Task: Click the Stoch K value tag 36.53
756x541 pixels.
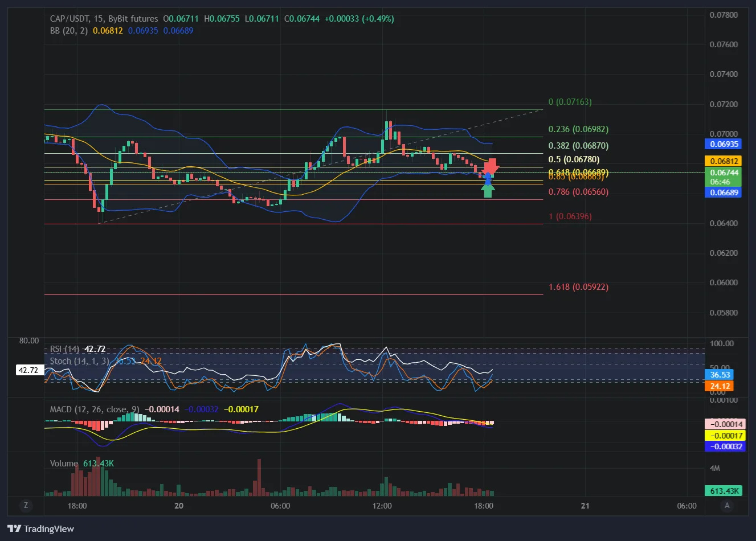Action: [720, 375]
